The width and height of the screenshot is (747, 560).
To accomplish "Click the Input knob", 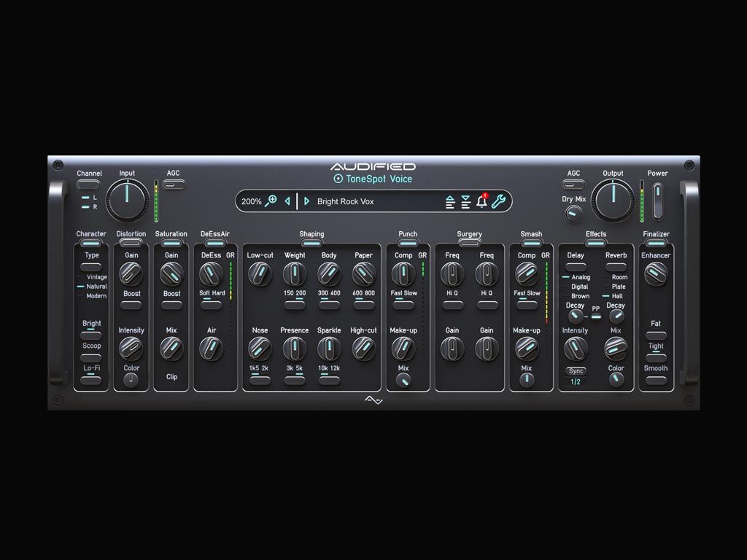I will click(127, 201).
